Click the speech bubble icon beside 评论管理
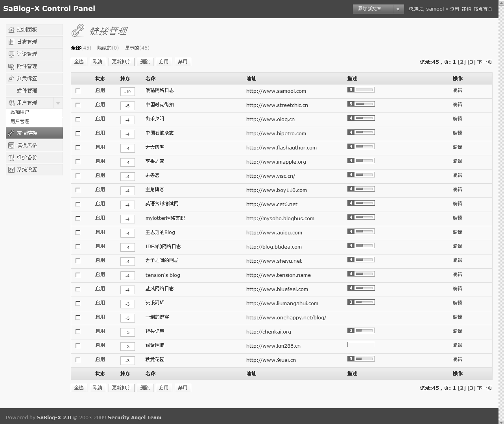This screenshot has width=504, height=424. pyautogui.click(x=11, y=54)
